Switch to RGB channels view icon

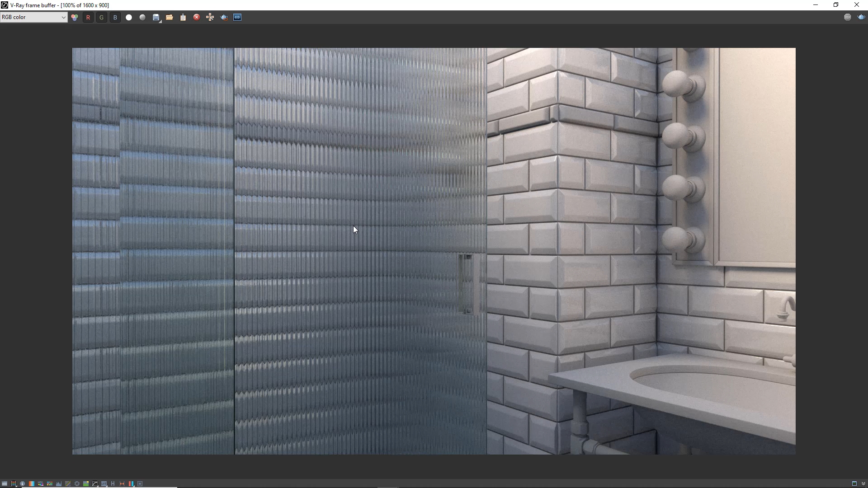pyautogui.click(x=75, y=17)
